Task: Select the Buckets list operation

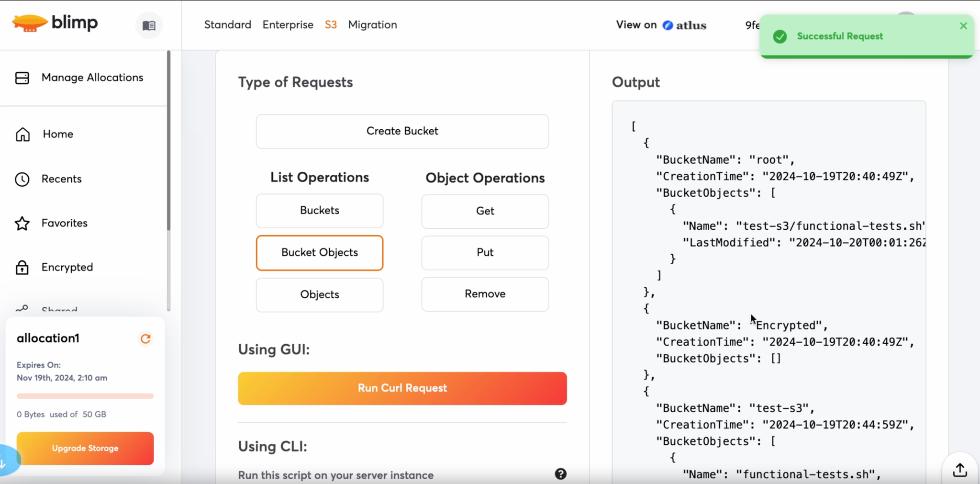Action: pyautogui.click(x=319, y=211)
